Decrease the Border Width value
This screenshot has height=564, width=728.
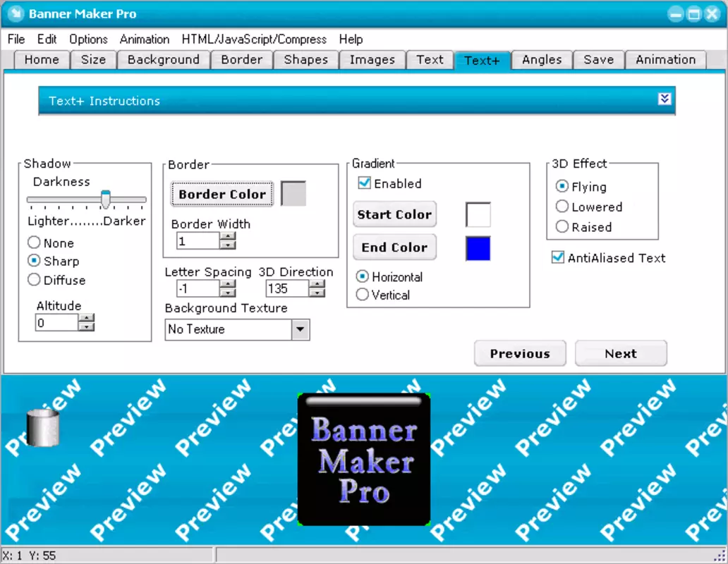[x=227, y=245]
